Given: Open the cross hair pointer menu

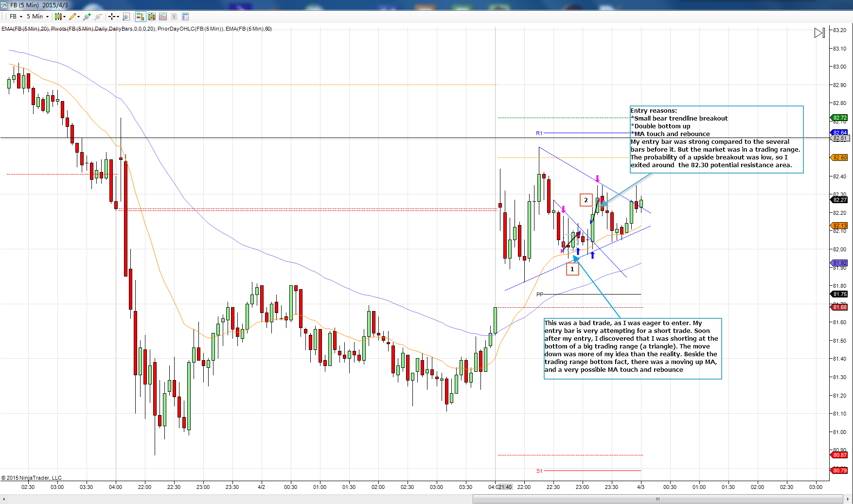Looking at the screenshot, I should coord(114,17).
